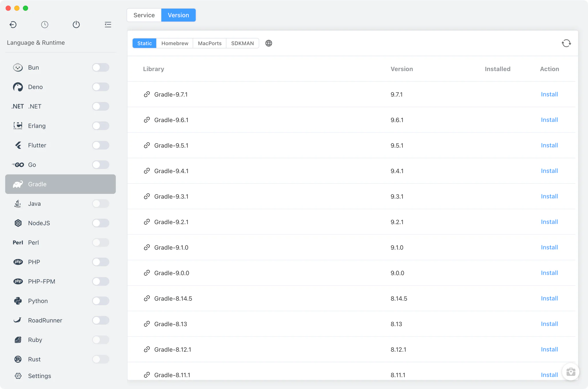Click the Settings gear icon
The image size is (588, 389).
pos(18,376)
